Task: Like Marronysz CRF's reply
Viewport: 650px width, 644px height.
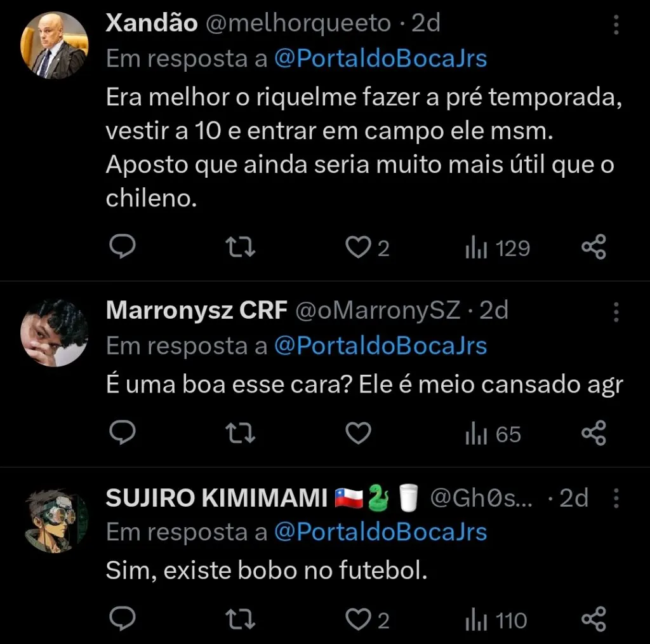Action: coord(358,433)
